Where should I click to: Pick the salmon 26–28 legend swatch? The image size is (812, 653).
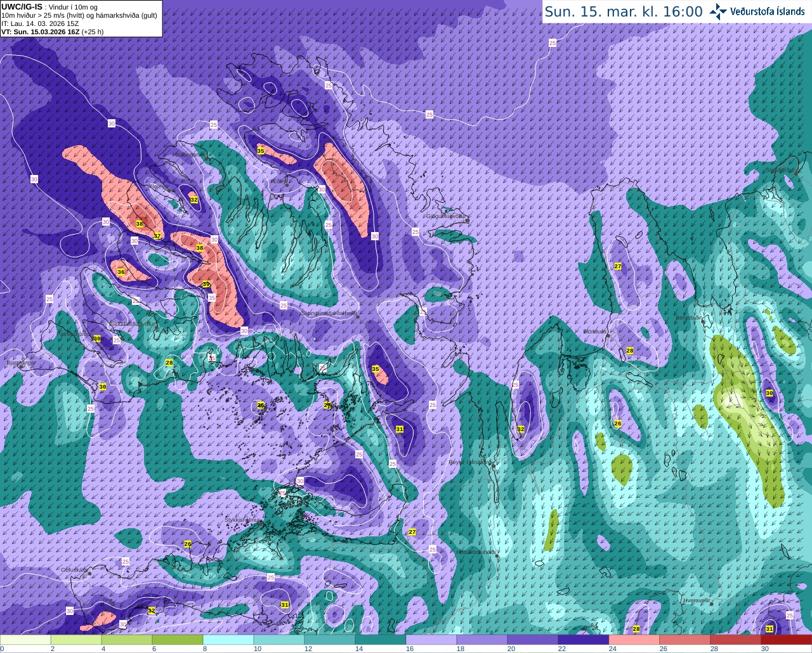click(x=685, y=640)
